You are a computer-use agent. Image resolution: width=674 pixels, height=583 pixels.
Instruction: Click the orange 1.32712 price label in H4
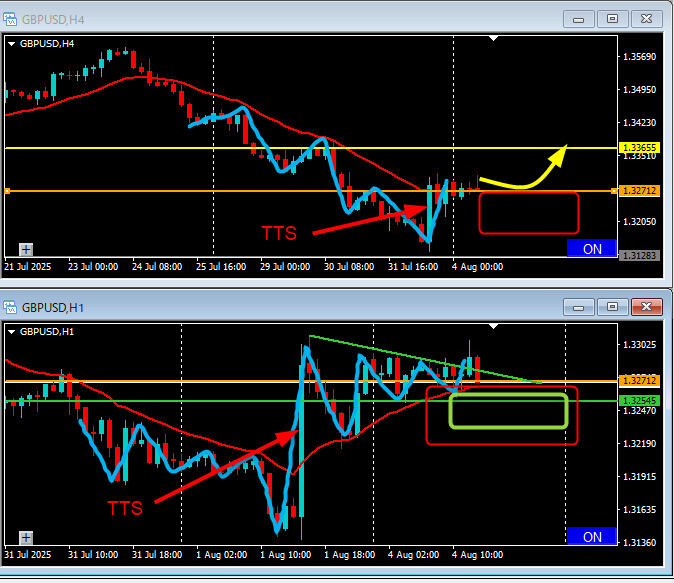(639, 190)
